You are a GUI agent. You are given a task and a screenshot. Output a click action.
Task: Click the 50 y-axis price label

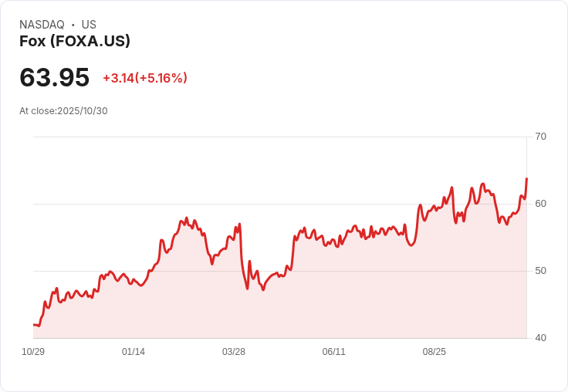click(x=540, y=271)
